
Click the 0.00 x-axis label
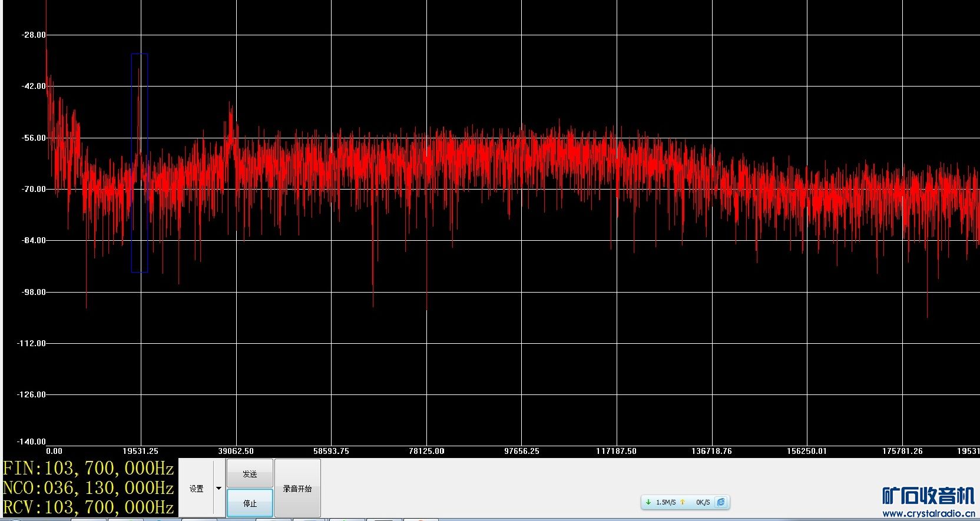[x=54, y=451]
